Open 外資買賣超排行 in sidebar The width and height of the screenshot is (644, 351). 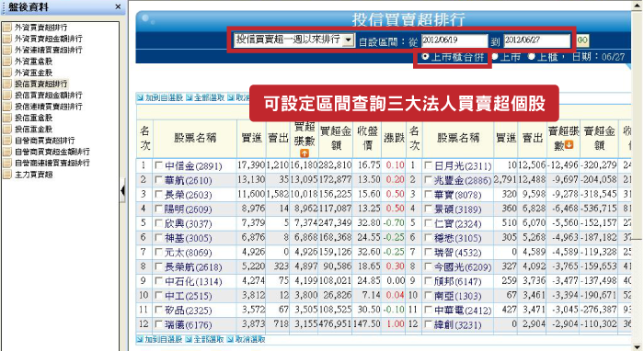point(40,28)
